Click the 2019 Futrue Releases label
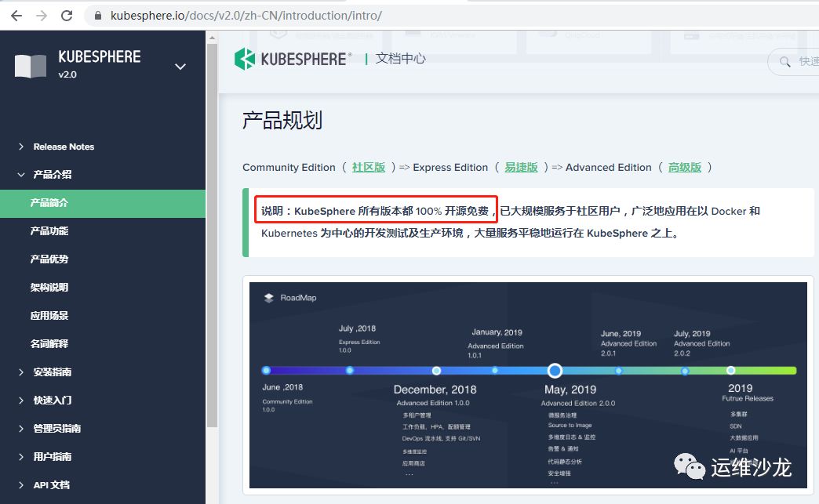Image resolution: width=819 pixels, height=504 pixels. tap(748, 393)
